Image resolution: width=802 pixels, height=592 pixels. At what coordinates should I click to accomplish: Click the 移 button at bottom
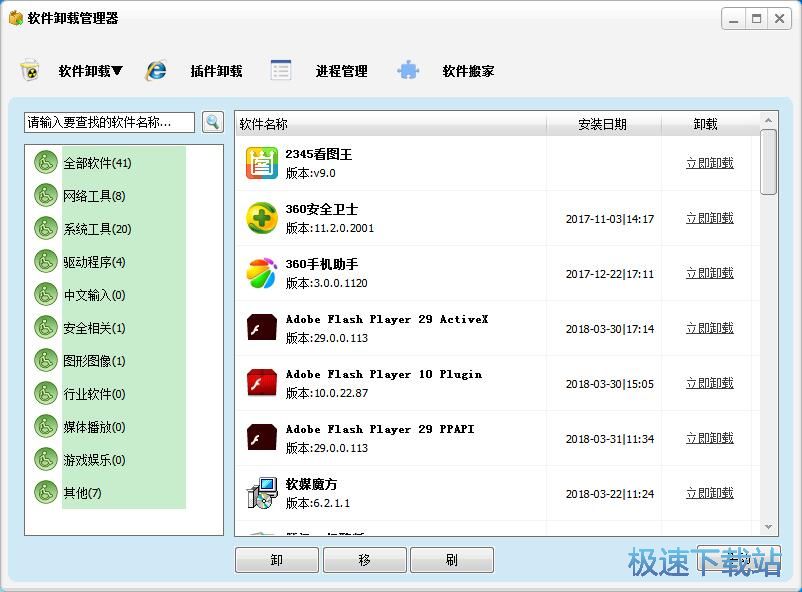pos(365,560)
